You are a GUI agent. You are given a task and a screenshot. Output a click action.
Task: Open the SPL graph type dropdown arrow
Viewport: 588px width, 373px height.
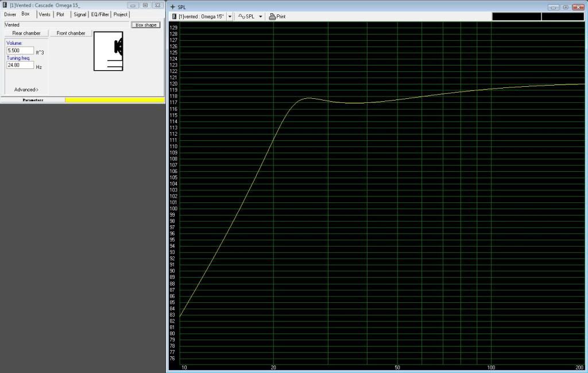click(260, 17)
